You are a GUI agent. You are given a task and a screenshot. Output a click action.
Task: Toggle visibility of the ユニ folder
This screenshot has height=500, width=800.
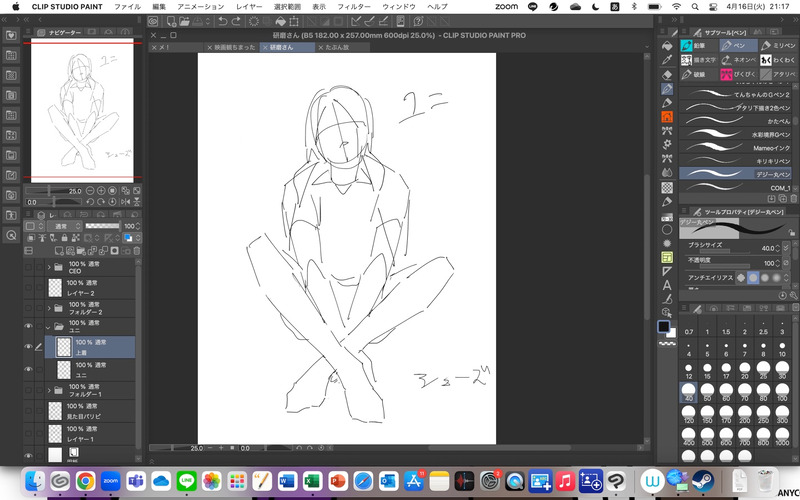28,326
